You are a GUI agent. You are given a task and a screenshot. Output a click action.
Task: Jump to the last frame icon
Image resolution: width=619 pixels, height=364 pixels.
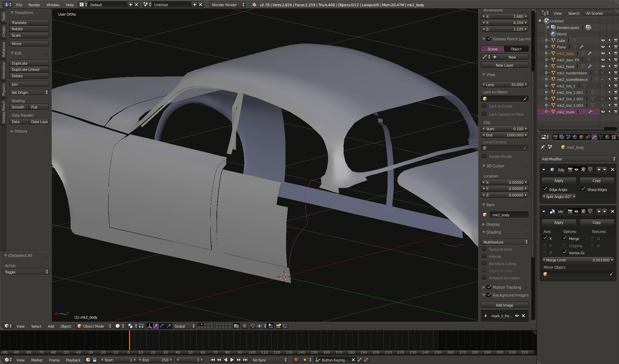[245, 360]
